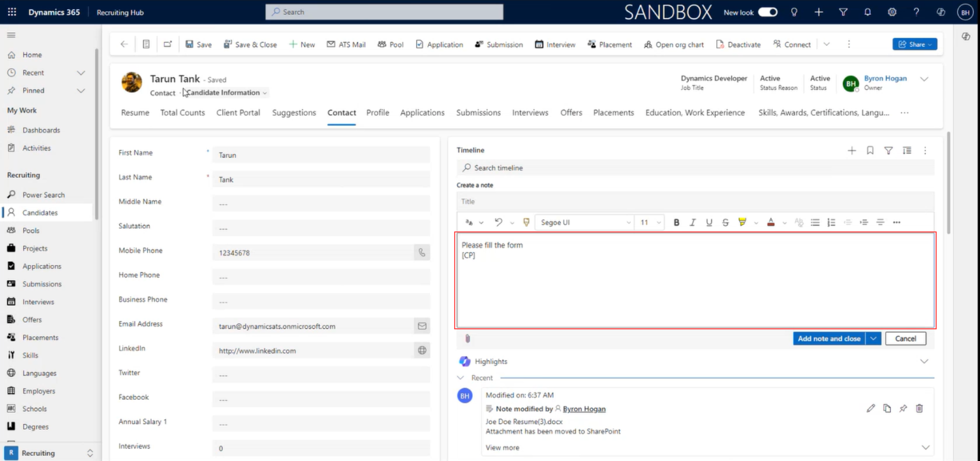Click the email icon beside Email Address
The width and height of the screenshot is (980, 461).
[422, 326]
